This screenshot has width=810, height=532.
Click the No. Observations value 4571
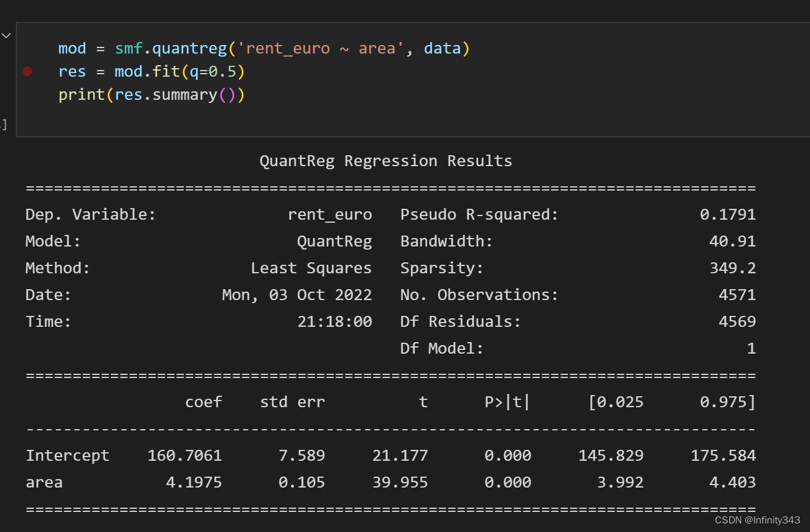[736, 295]
